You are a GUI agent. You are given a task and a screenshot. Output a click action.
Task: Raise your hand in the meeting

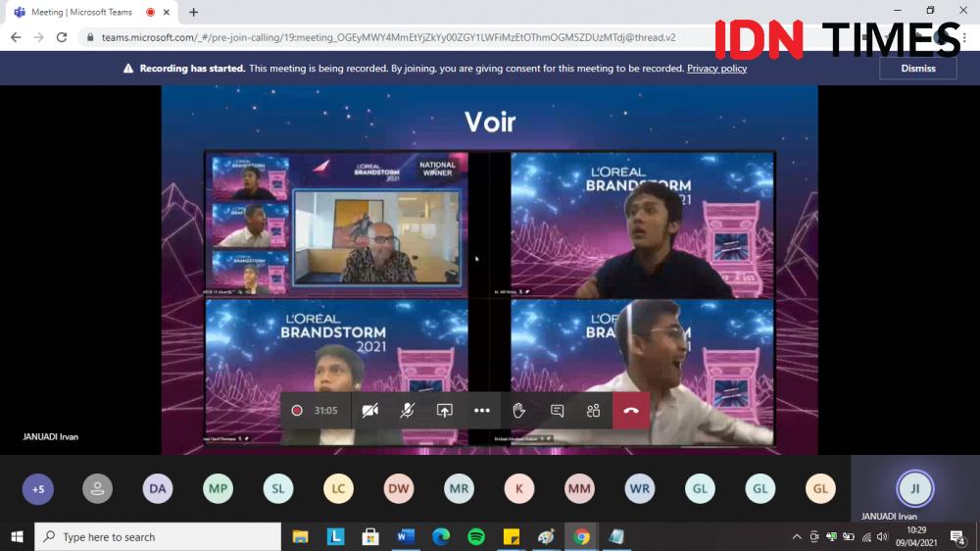point(518,411)
